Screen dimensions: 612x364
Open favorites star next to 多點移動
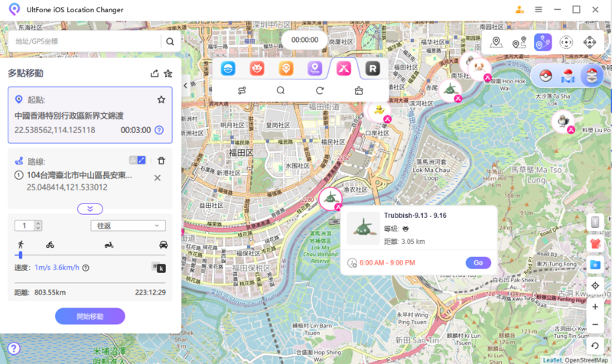[168, 73]
